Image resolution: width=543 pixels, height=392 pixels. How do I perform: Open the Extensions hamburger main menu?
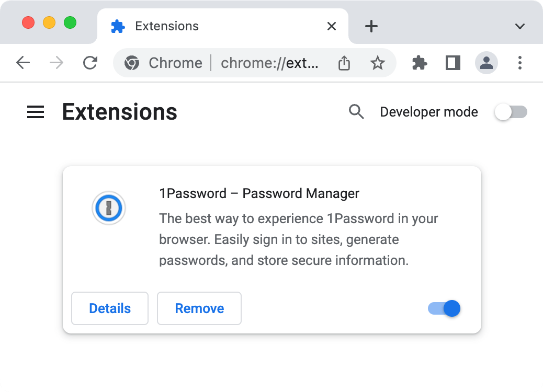coord(36,112)
